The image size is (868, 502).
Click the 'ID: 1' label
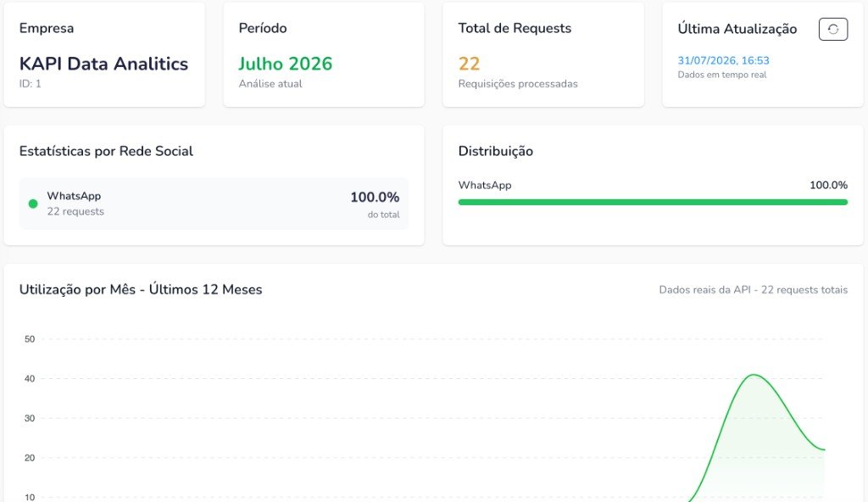pyautogui.click(x=30, y=84)
